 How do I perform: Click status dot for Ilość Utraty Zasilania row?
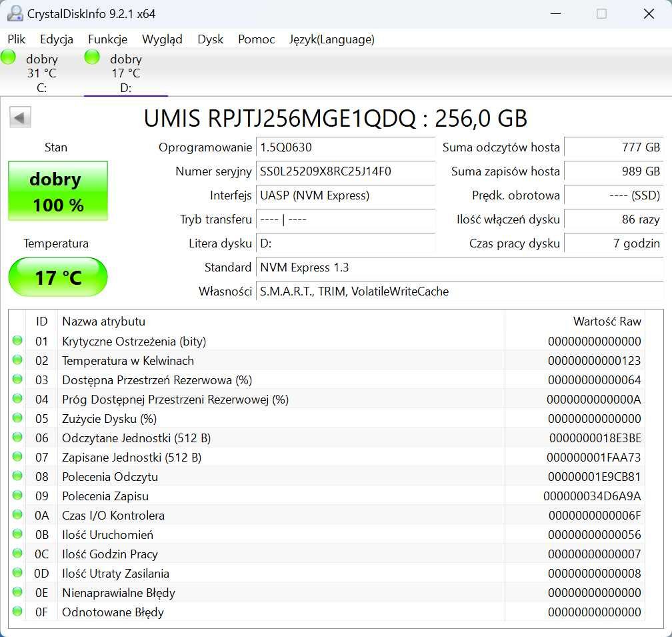[17, 572]
